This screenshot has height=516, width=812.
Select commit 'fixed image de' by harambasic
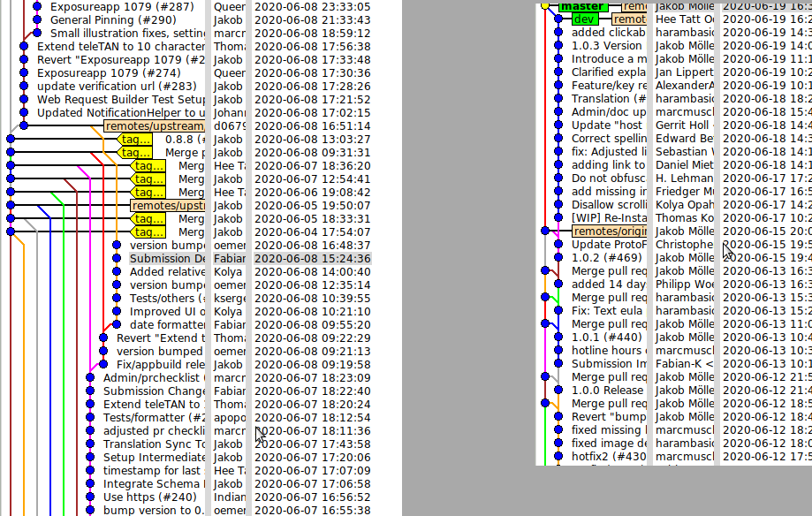[x=609, y=443]
